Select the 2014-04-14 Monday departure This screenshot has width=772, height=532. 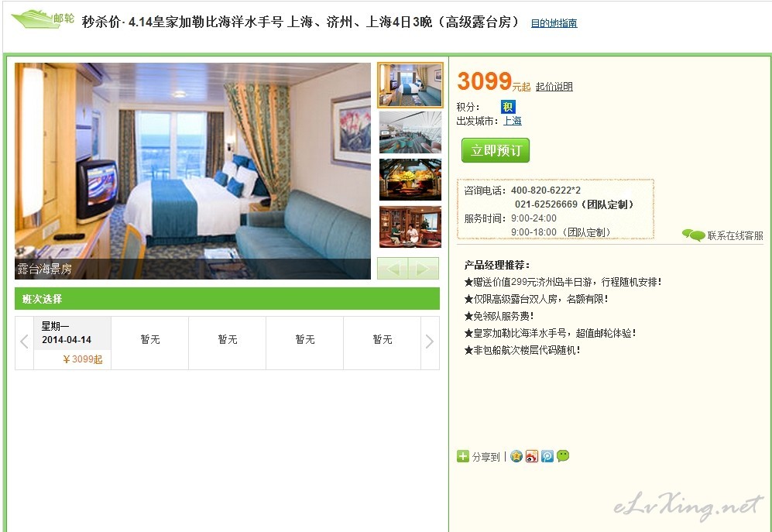(x=72, y=343)
